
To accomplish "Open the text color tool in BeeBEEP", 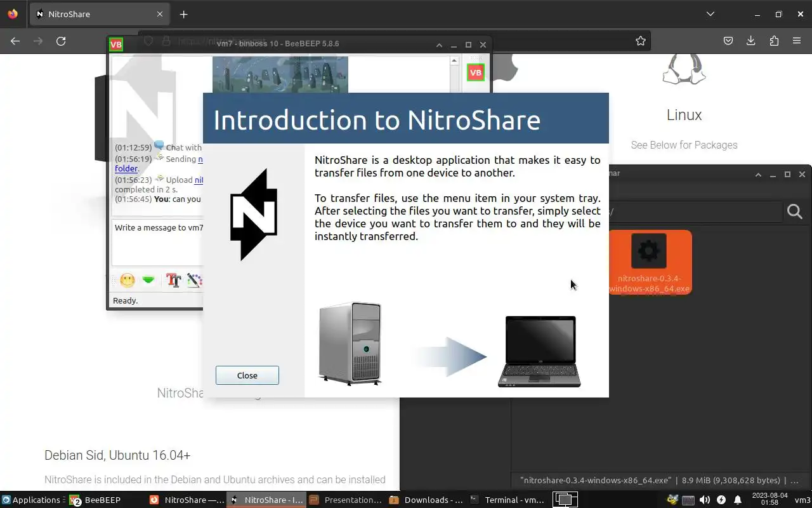I will pos(194,280).
